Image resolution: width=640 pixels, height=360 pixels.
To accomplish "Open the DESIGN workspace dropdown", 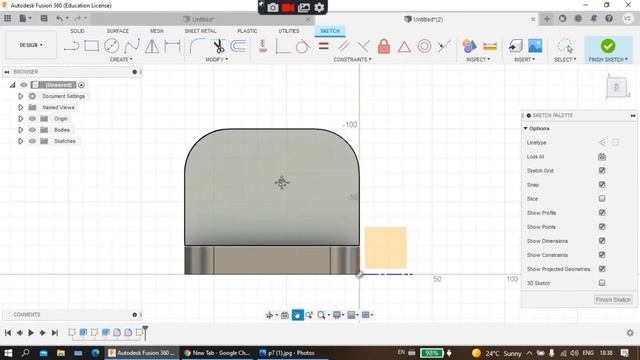I will (31, 45).
